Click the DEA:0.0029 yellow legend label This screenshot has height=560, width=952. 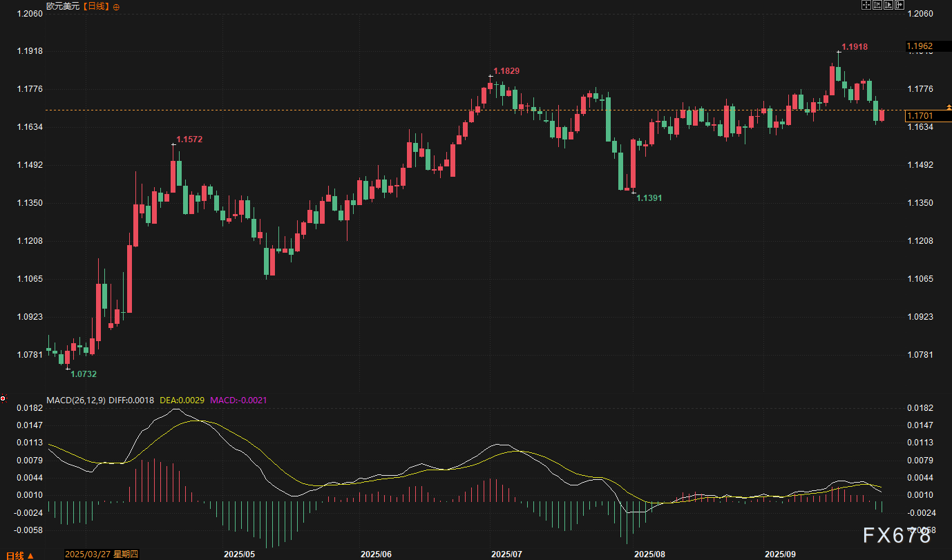[182, 400]
